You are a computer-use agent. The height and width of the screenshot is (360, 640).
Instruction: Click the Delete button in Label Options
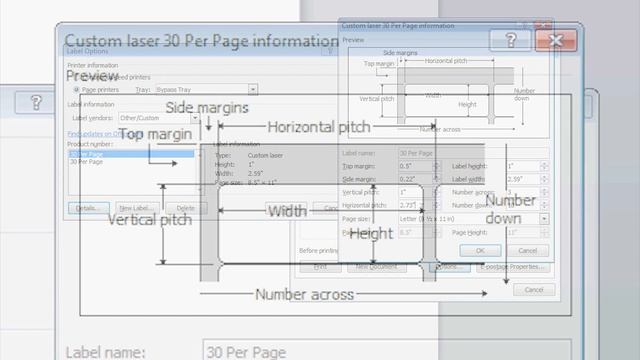186,208
